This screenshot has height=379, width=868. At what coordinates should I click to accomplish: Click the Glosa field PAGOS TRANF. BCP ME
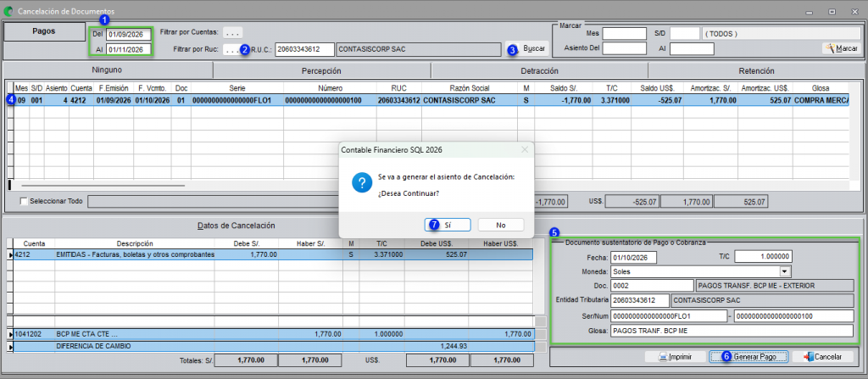pos(732,330)
